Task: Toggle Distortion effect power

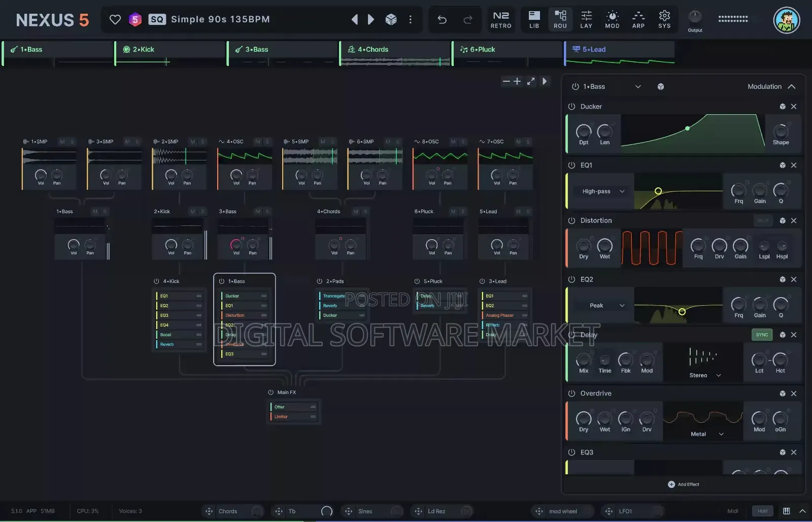Action: [x=571, y=221]
